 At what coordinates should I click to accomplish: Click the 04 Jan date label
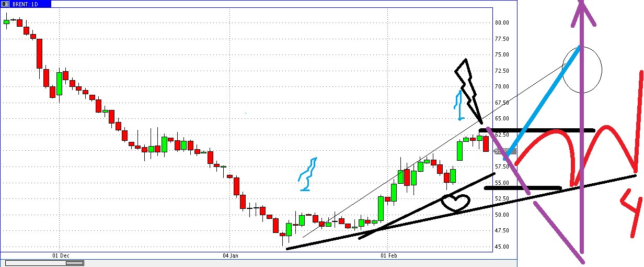point(231,255)
